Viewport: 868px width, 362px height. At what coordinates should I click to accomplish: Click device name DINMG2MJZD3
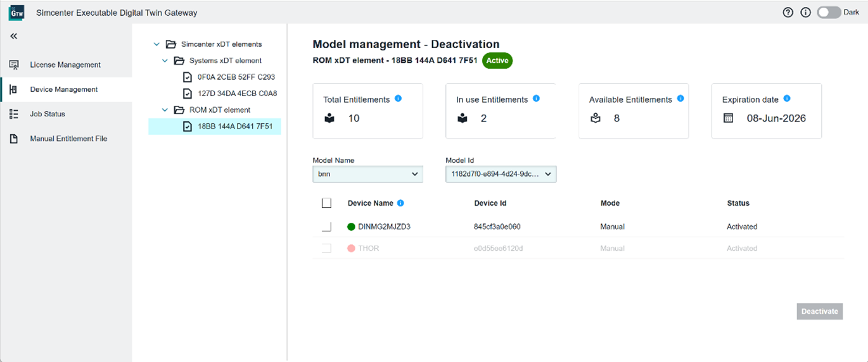click(x=384, y=227)
